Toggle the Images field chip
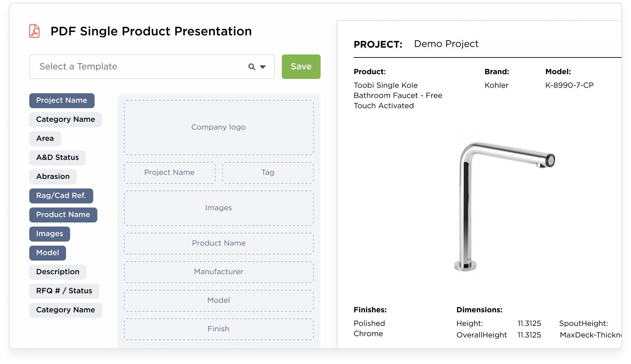Screen dimensions: 631x364 pos(49,234)
